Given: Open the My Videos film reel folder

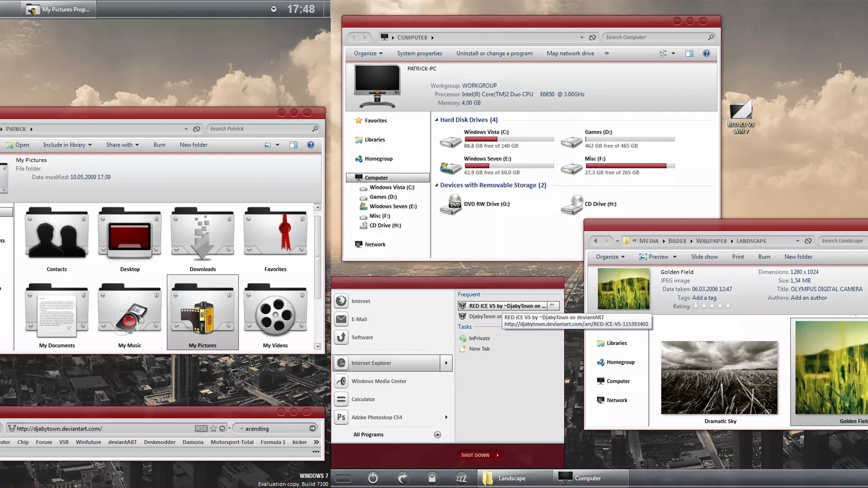Looking at the screenshot, I should [x=275, y=310].
